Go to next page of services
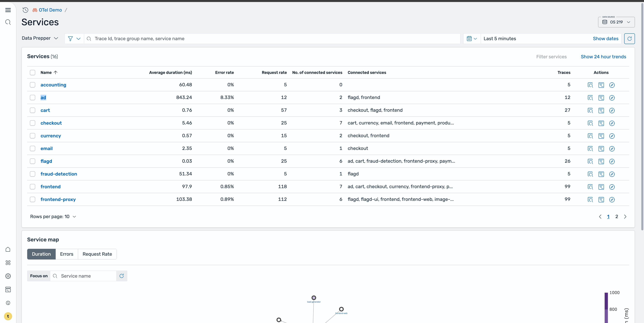 (625, 217)
